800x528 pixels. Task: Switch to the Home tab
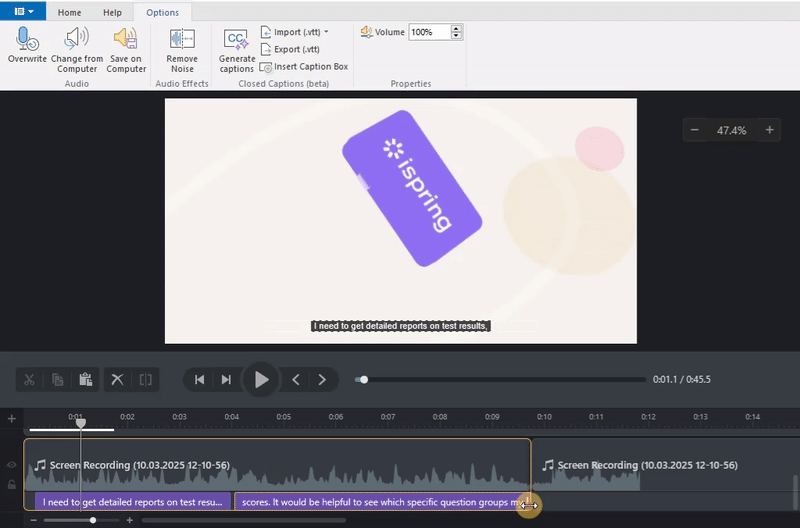tap(70, 12)
